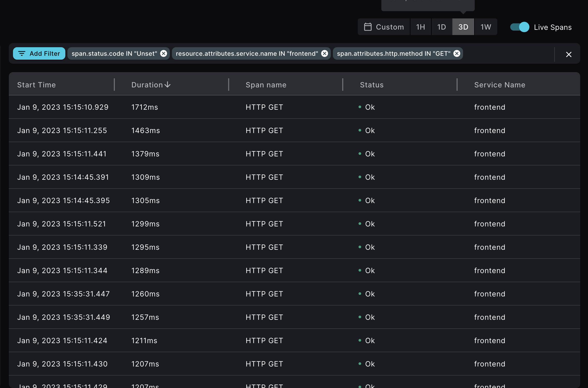
Task: Select the 1H time range
Action: (420, 27)
